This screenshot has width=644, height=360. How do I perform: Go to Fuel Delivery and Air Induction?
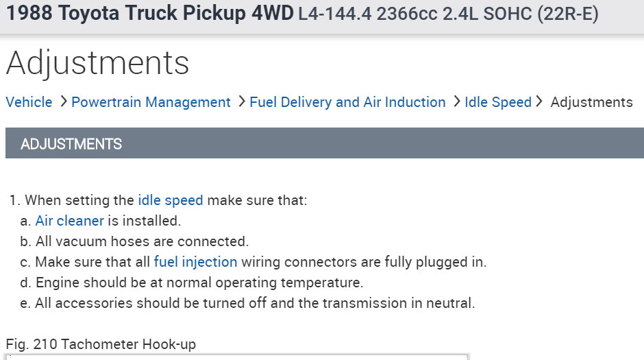(x=347, y=102)
